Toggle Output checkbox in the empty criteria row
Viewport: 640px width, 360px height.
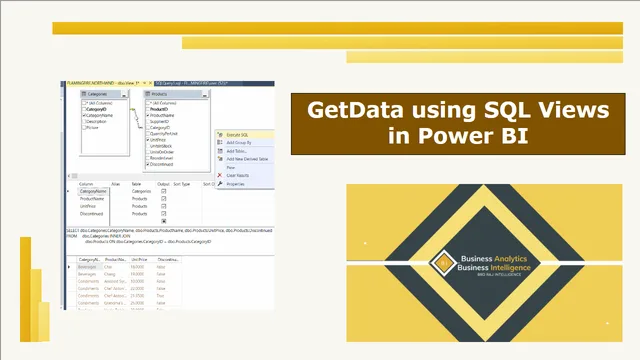[x=164, y=221]
